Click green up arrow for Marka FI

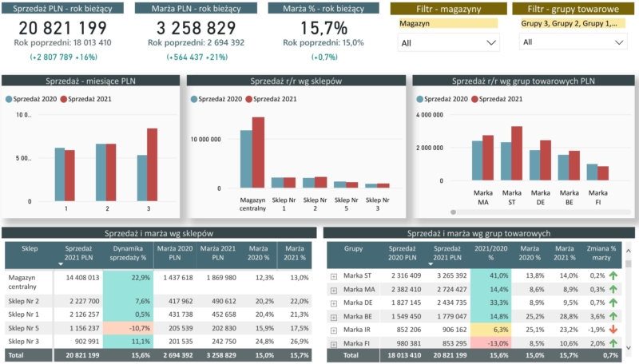[613, 342]
